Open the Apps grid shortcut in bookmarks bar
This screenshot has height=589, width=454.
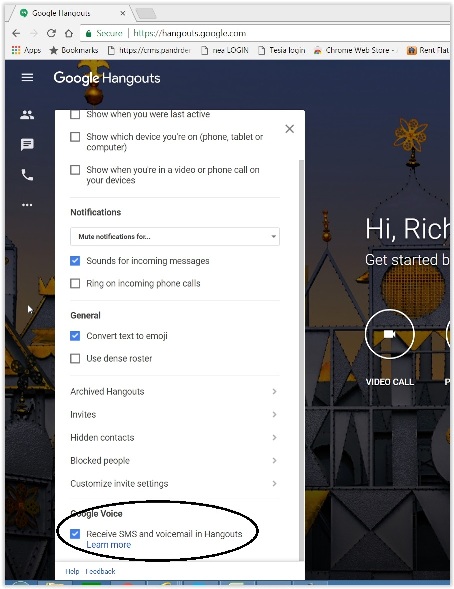point(26,50)
